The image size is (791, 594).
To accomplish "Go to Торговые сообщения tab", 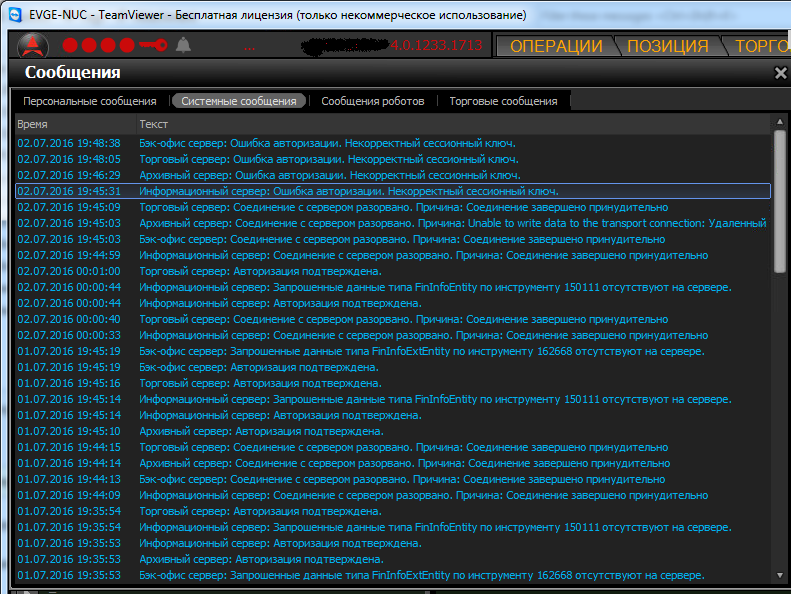I will [x=503, y=101].
